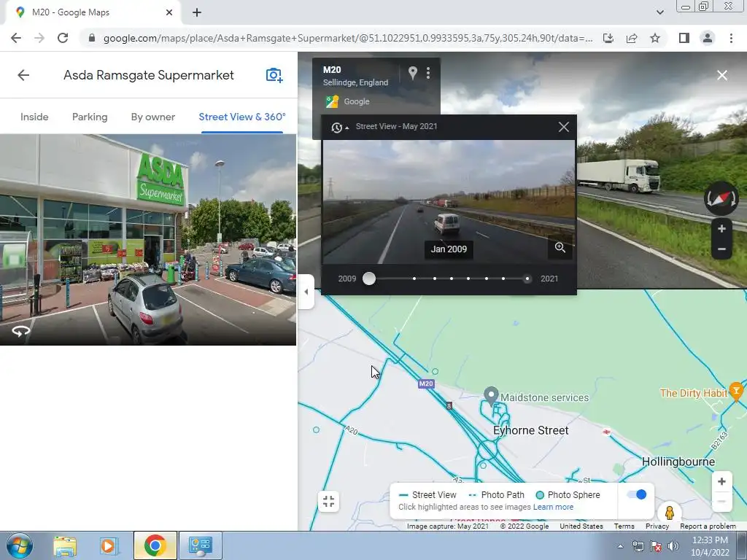The image size is (747, 560).
Task: Open the Asda Supermarket street view thumbnail
Action: tap(147, 239)
